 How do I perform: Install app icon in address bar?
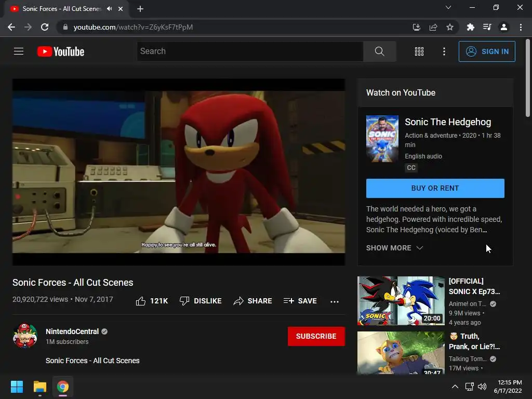point(416,27)
